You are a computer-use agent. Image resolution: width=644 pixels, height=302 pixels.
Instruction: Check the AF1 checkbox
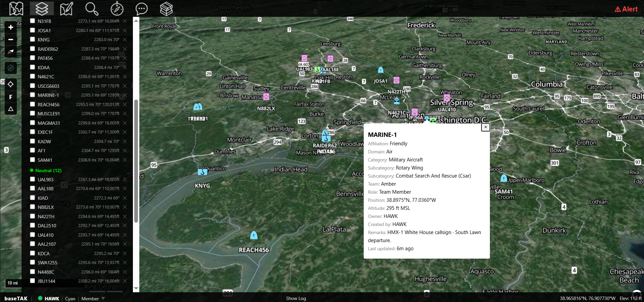pos(33,150)
